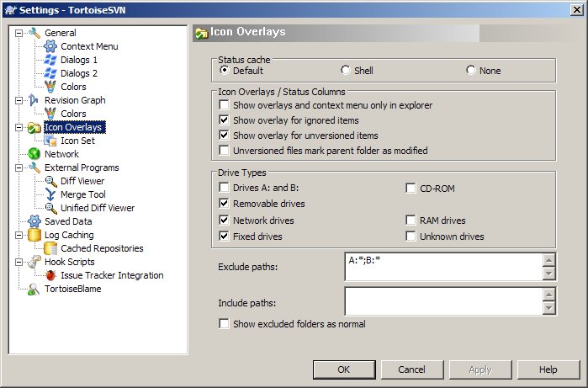Click the Icon Overlays header folder icon
588x388 pixels.
[202, 34]
